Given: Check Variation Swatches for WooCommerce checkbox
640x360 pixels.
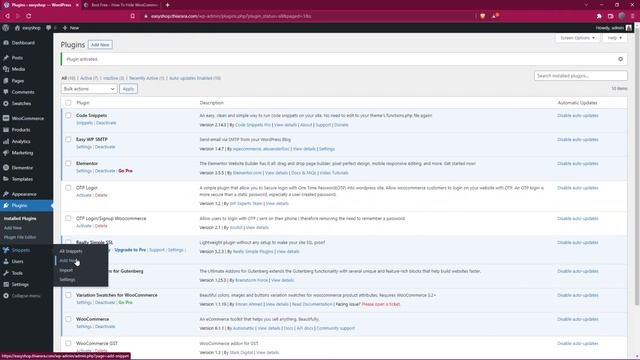Looking at the screenshot, I should pyautogui.click(x=68, y=295).
